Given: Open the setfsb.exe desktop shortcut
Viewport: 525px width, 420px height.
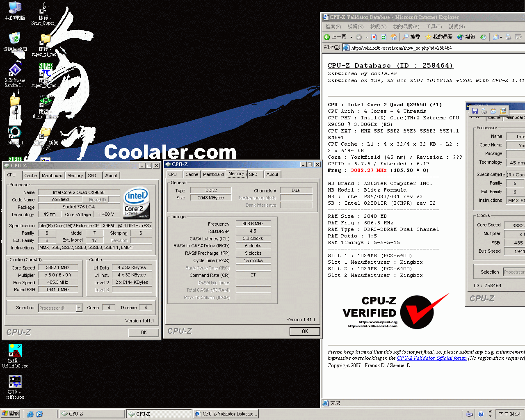Looking at the screenshot, I should click(x=15, y=387).
